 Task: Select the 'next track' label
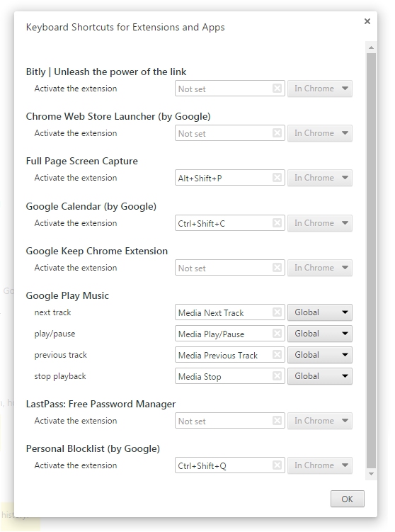click(x=52, y=312)
